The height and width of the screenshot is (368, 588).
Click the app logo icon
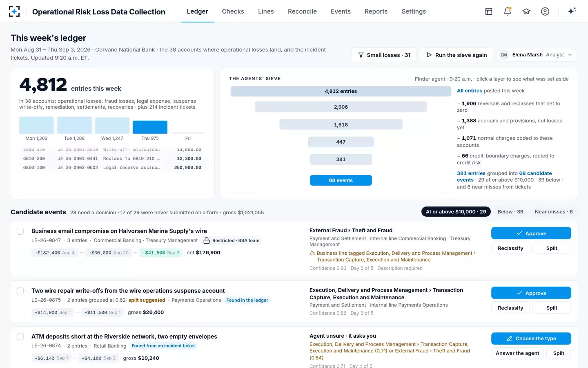coord(14,11)
